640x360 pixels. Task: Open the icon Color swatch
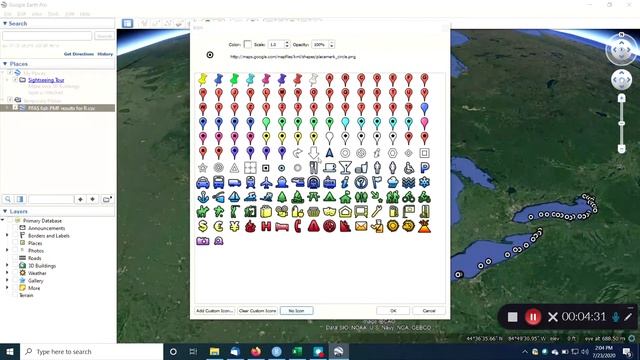pyautogui.click(x=247, y=44)
